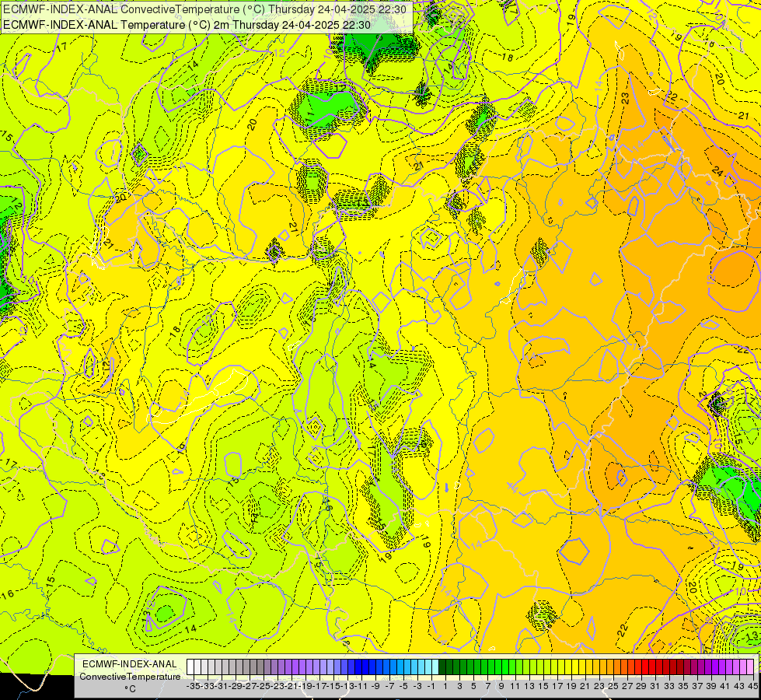Click the 33 legend scale label
This screenshot has height=700, width=761.
[669, 687]
